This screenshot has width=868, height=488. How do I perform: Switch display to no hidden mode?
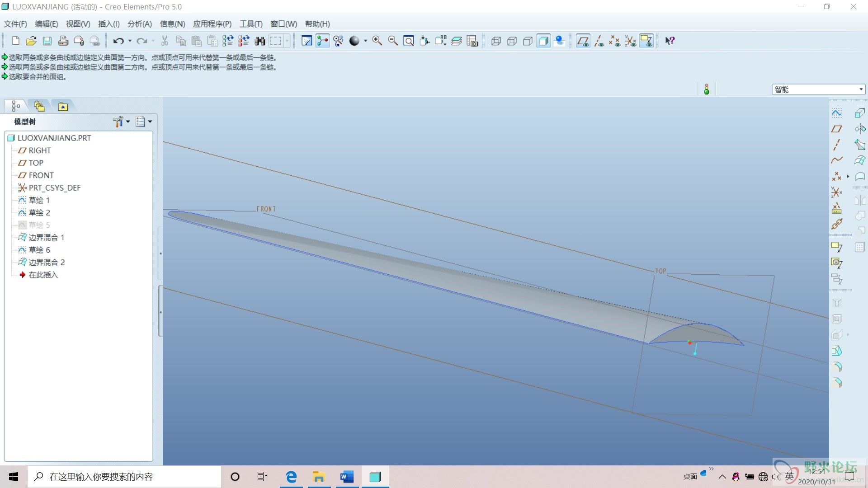point(528,41)
